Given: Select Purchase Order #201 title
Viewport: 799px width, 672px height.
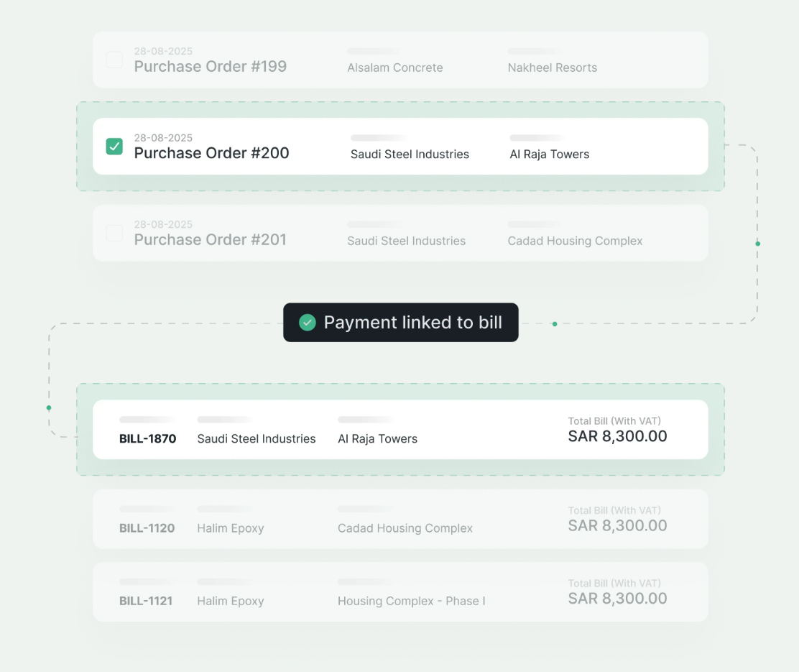Looking at the screenshot, I should coord(210,239).
